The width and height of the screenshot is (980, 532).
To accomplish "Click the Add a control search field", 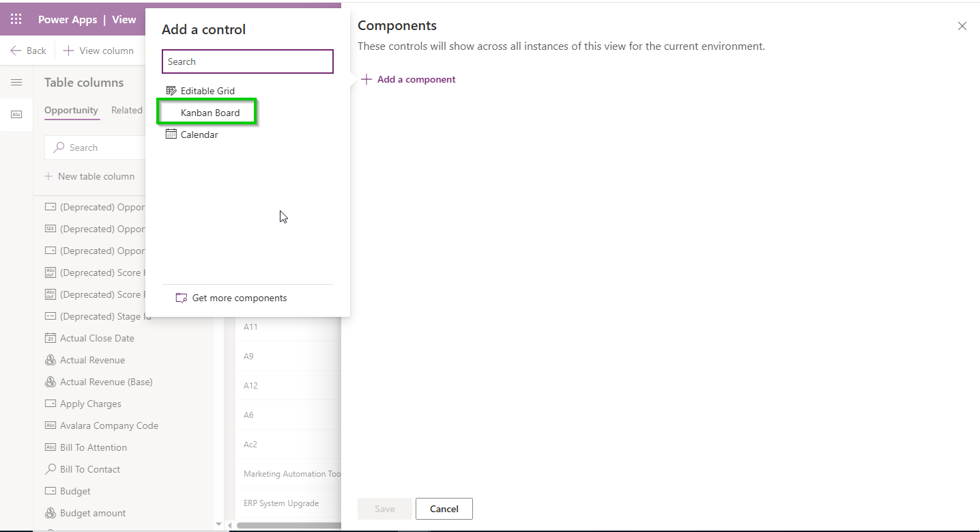I will click(x=247, y=61).
